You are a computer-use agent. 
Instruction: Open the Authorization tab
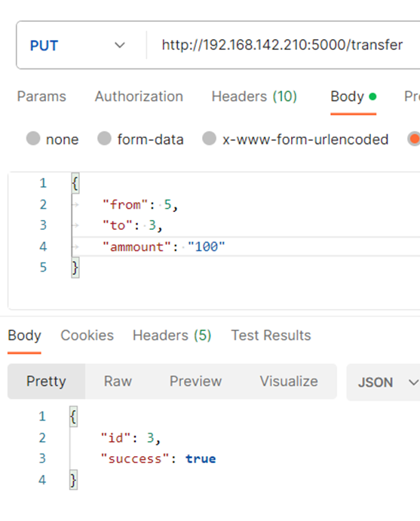[x=139, y=97]
